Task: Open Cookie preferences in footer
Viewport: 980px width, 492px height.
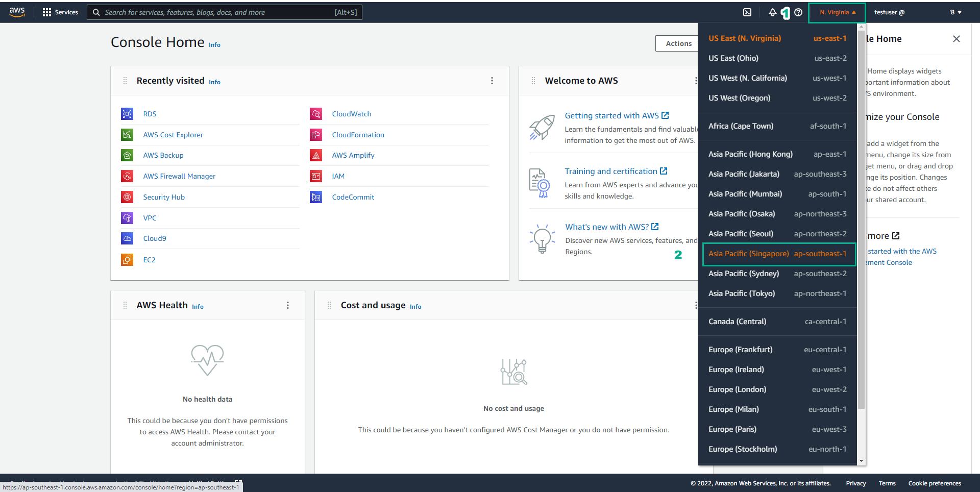Action: (935, 483)
